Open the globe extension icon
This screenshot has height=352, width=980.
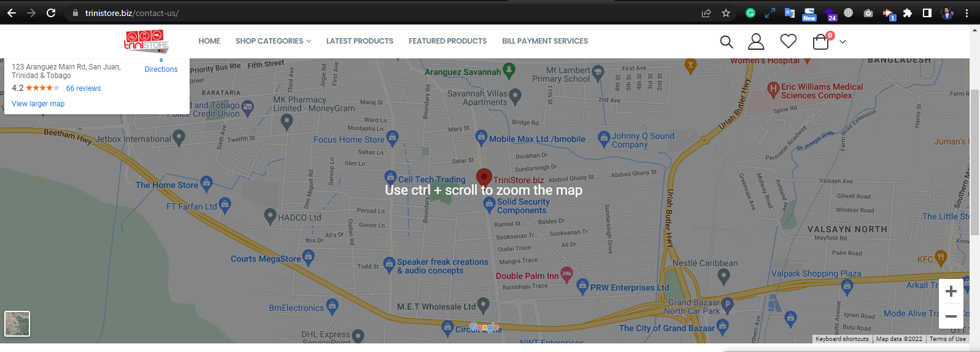pyautogui.click(x=848, y=13)
